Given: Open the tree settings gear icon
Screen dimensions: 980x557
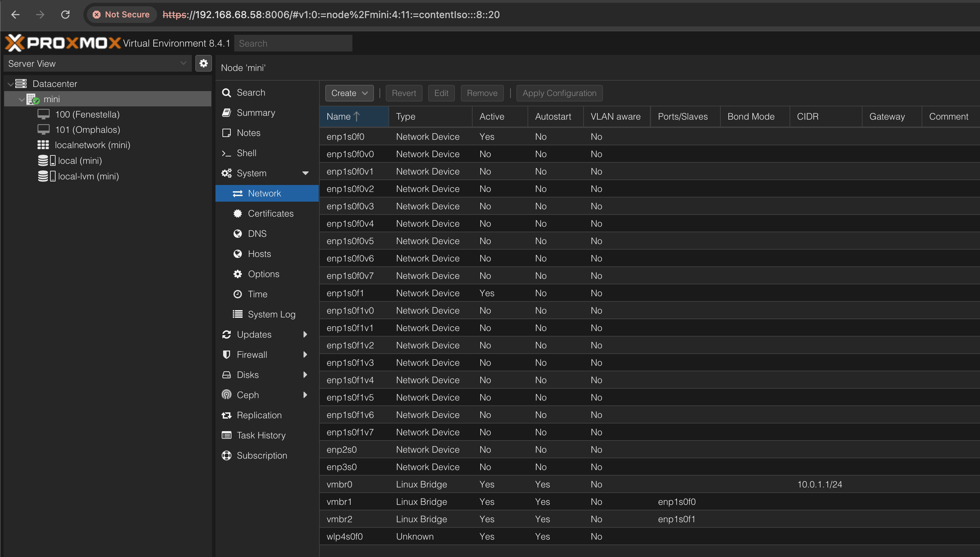Looking at the screenshot, I should (203, 63).
